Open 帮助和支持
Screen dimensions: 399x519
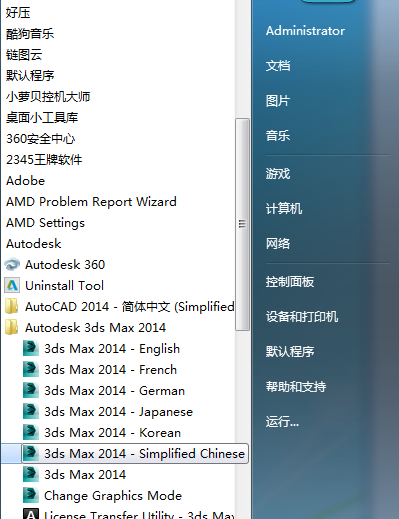[296, 387]
